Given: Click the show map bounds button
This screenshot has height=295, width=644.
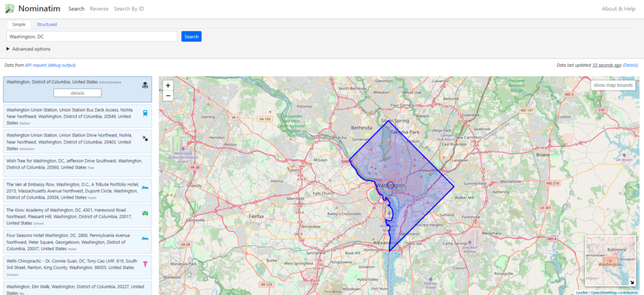Looking at the screenshot, I should pos(613,85).
